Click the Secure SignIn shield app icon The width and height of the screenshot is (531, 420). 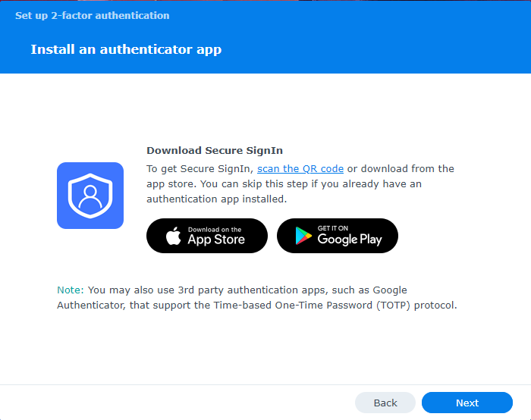click(90, 196)
